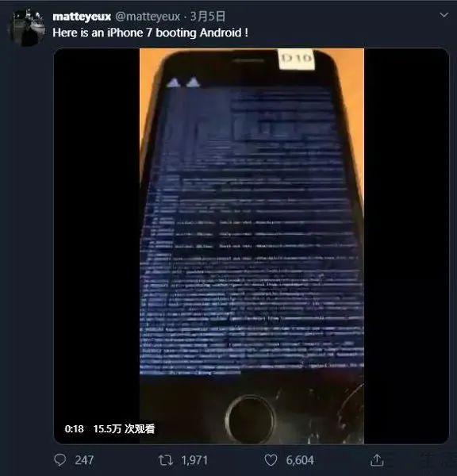Open the share upload icon
The width and height of the screenshot is (457, 476).
377,460
